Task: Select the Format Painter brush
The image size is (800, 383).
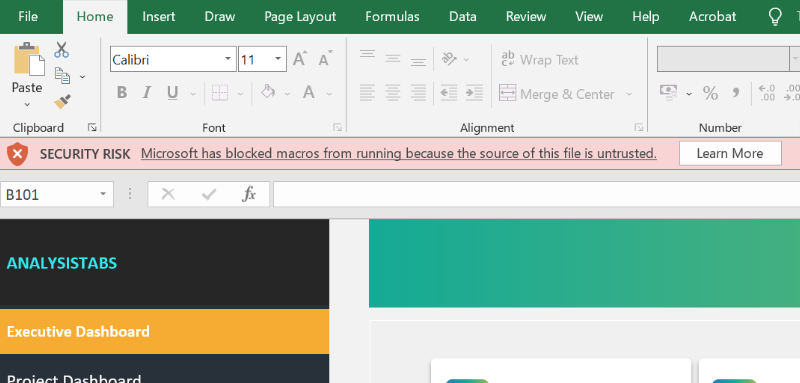Action: click(x=62, y=101)
